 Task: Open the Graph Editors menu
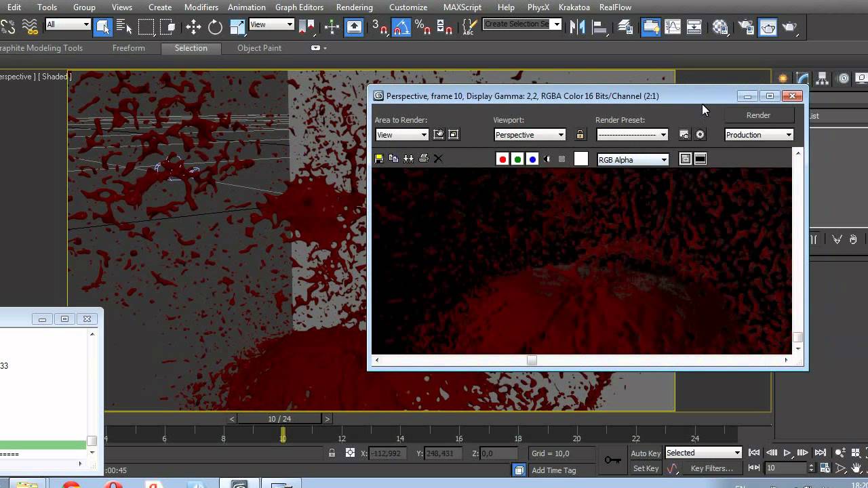coord(299,7)
